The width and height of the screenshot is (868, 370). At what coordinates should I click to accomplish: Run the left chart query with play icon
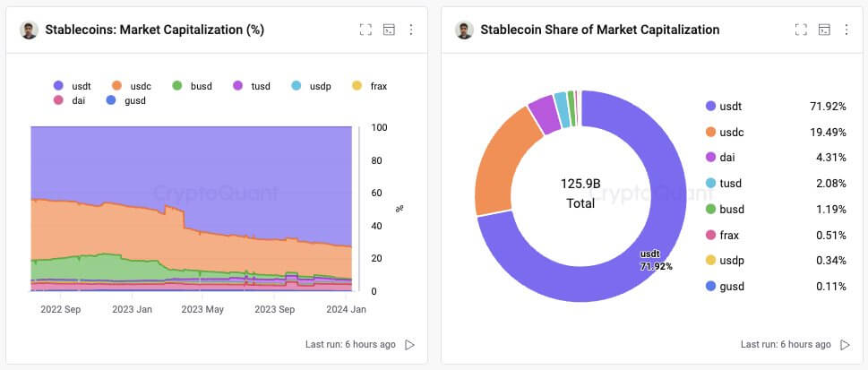pos(410,345)
